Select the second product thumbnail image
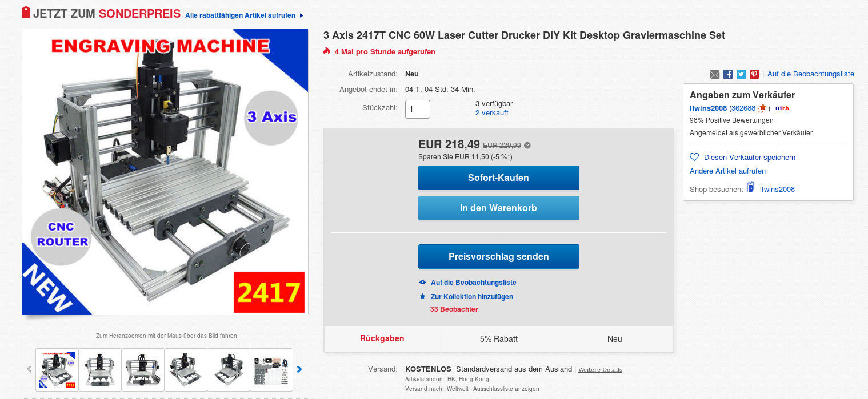 100,369
